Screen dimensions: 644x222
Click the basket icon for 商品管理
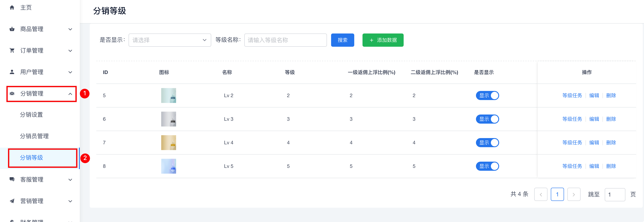(x=12, y=29)
